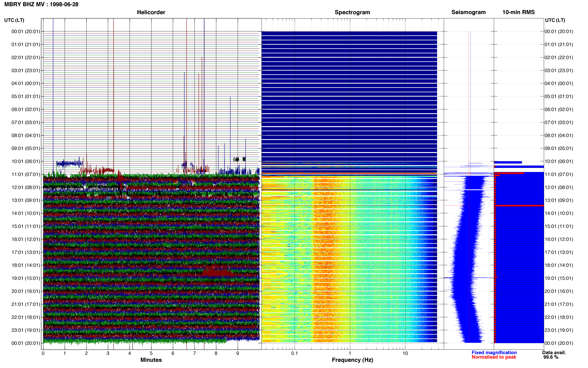Click the "UTC (LT)" label right of 10-min RMS

(x=555, y=20)
